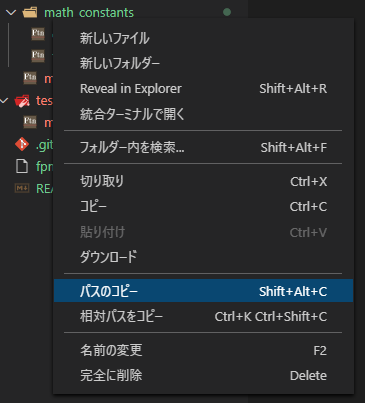Click the blank file icon beside fpm
The height and width of the screenshot is (403, 365).
coord(22,166)
